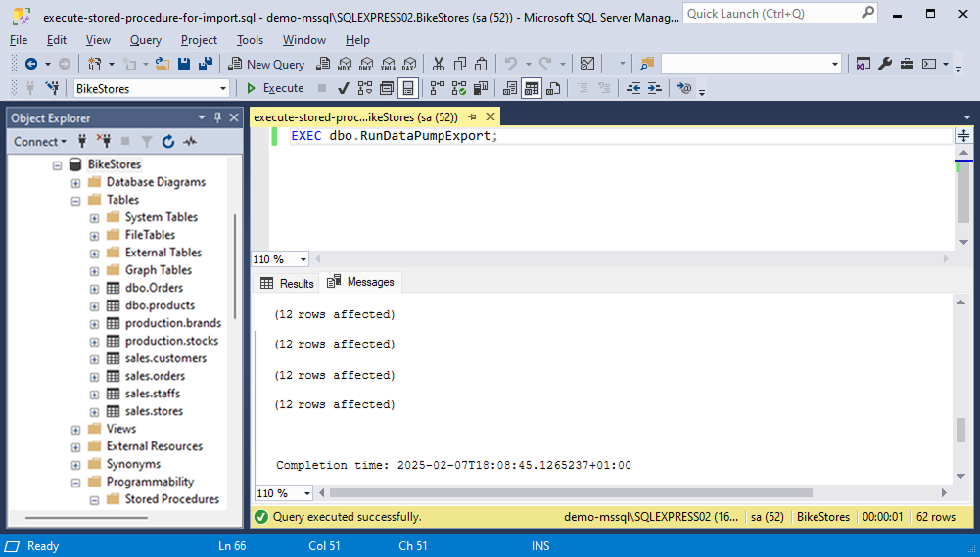Image resolution: width=980 pixels, height=557 pixels.
Task: Open the Project menu
Action: pyautogui.click(x=199, y=40)
